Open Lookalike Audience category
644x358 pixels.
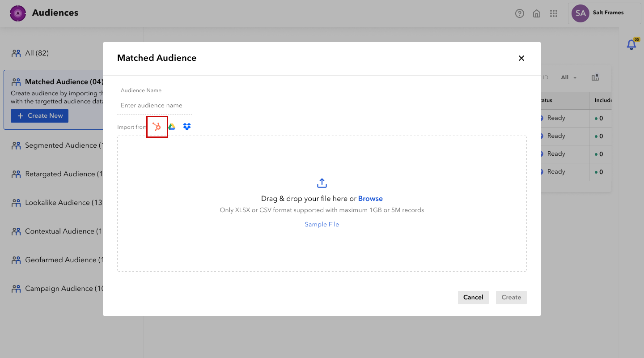pyautogui.click(x=58, y=203)
